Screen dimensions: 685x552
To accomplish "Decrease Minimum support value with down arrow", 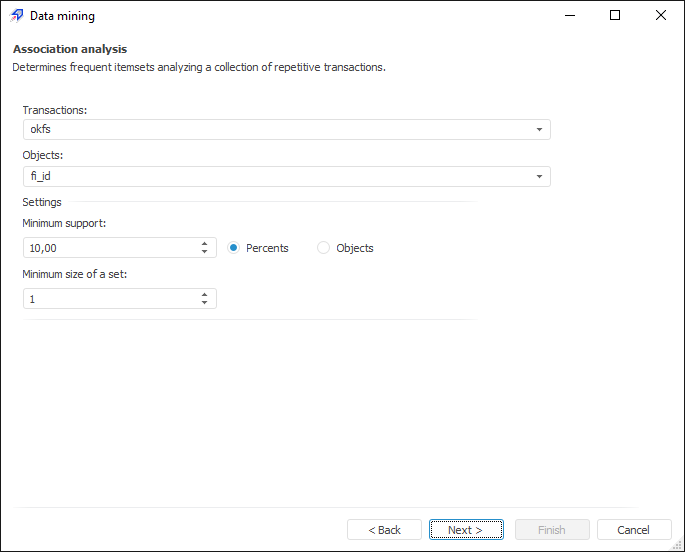I will click(204, 252).
